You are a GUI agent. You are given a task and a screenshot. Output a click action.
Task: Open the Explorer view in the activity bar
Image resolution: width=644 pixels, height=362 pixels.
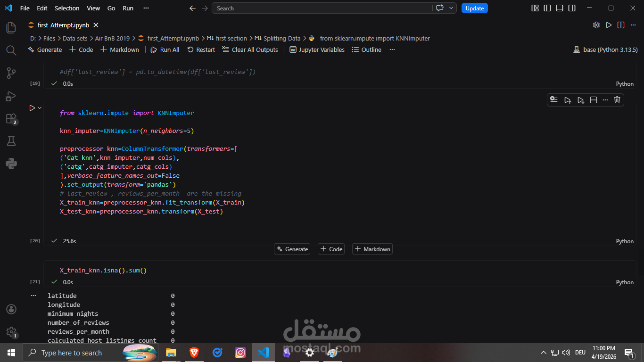(x=11, y=28)
